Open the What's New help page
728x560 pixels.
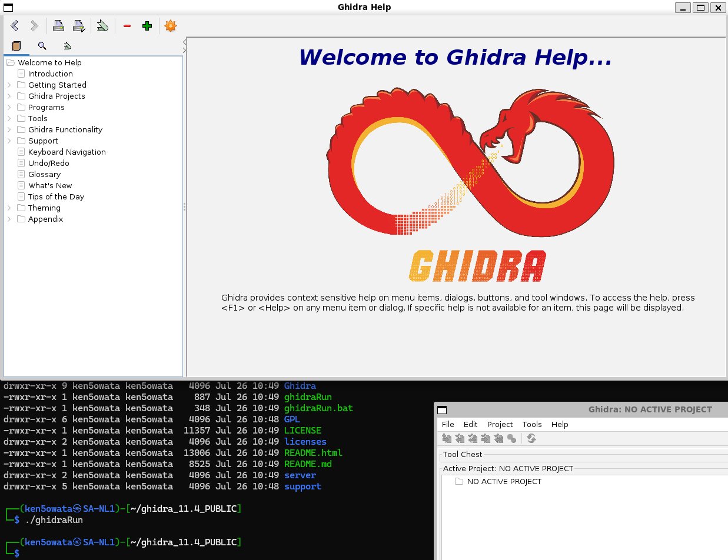50,185
